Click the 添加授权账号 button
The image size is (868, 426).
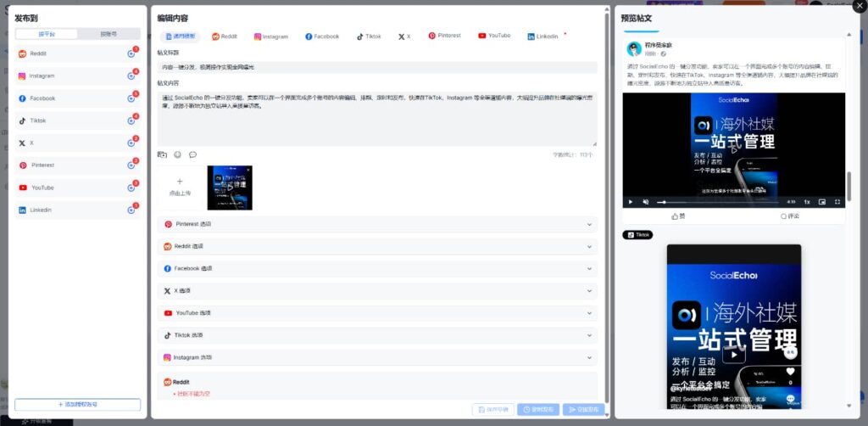click(77, 405)
